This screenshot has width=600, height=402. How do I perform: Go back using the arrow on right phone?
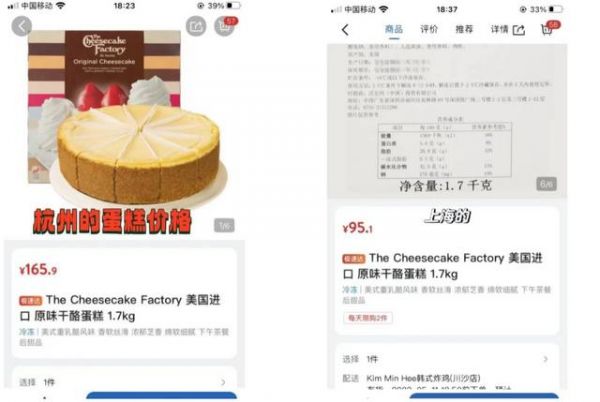(x=345, y=29)
